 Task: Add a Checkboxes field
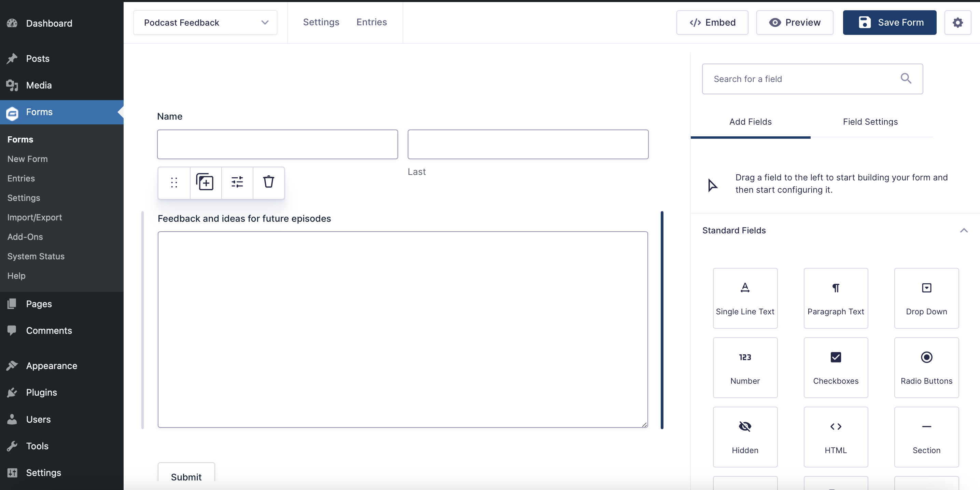click(x=836, y=367)
